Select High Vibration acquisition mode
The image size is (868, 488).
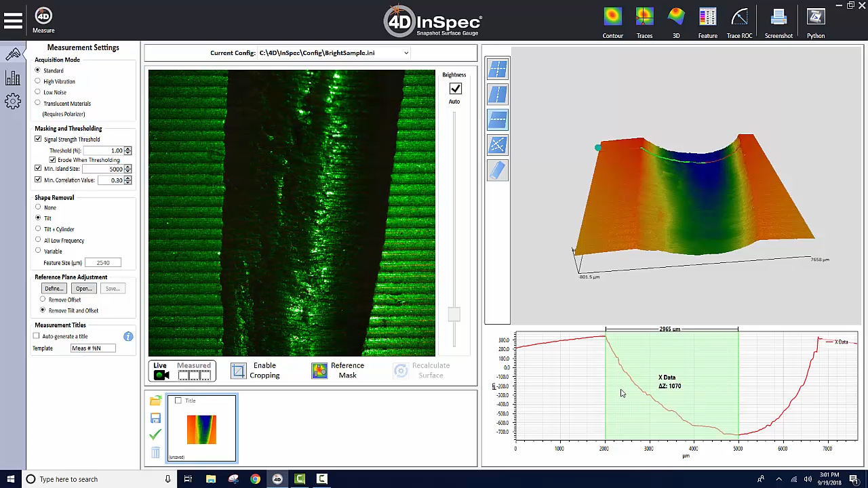pos(38,81)
